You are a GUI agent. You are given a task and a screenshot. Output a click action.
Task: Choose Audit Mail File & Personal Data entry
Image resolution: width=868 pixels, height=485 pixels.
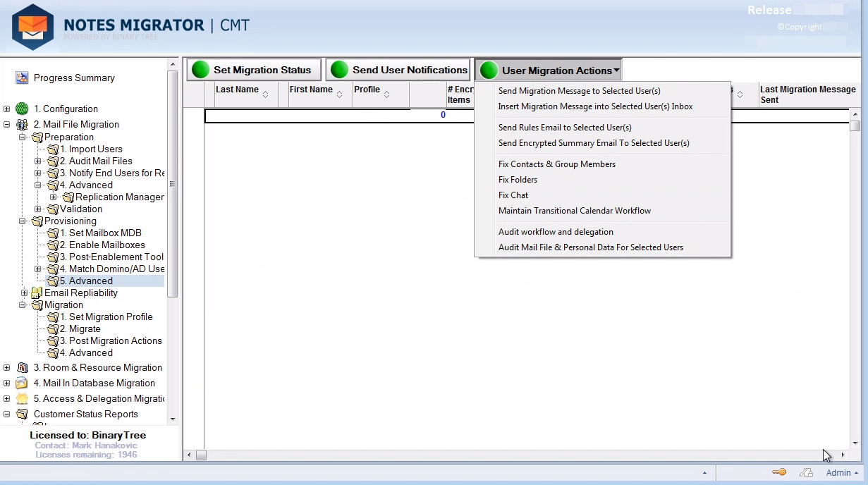pyautogui.click(x=591, y=247)
